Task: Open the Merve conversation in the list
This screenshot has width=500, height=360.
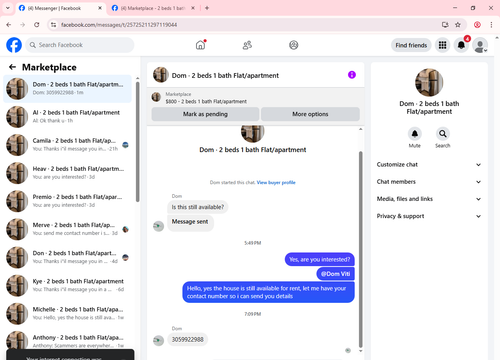Action: (x=67, y=229)
